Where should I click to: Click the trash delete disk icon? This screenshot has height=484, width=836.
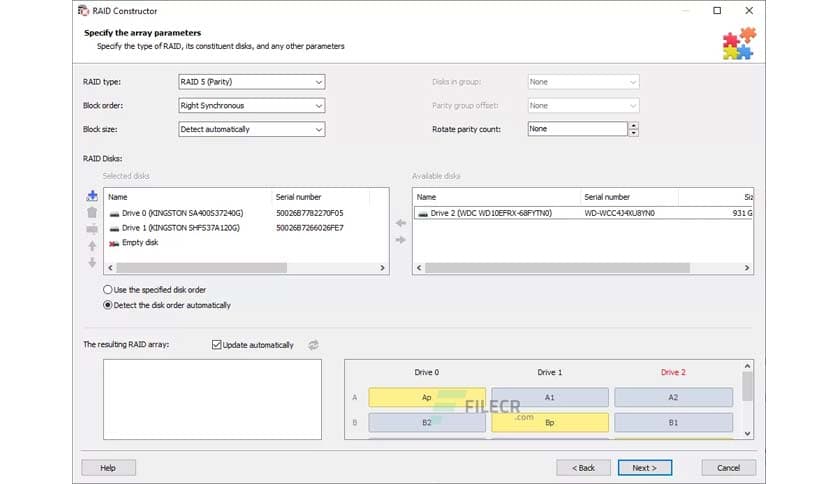92,212
